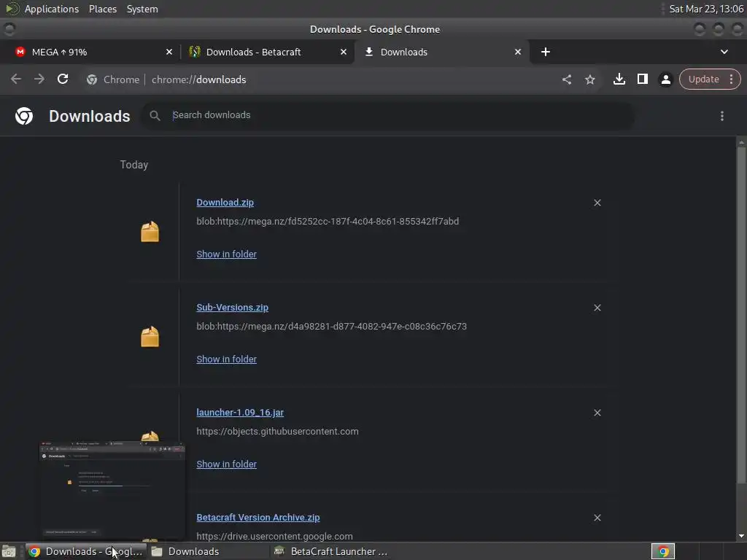This screenshot has height=560, width=747.
Task: Click the Chrome window preview thumbnail
Action: [x=112, y=491]
